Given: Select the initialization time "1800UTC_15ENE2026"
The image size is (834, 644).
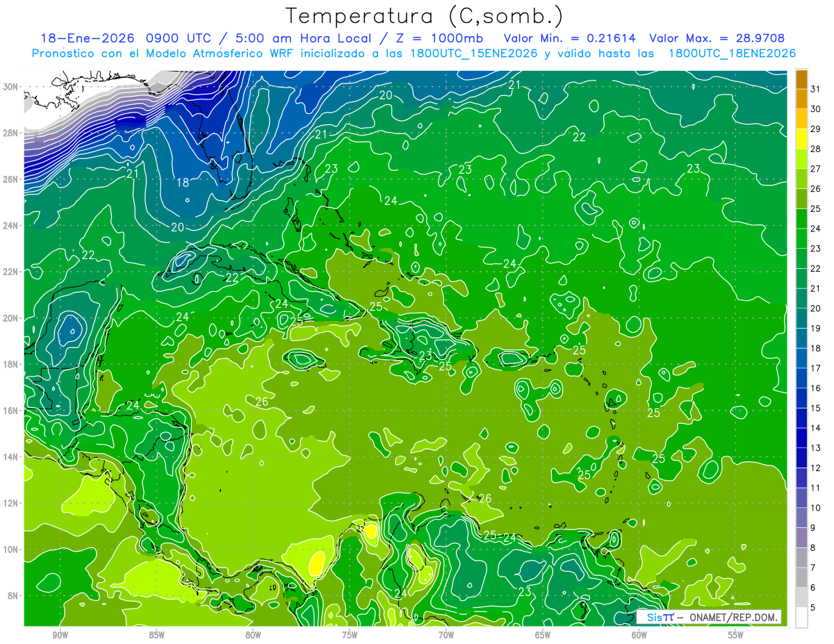Looking at the screenshot, I should coord(473,53).
